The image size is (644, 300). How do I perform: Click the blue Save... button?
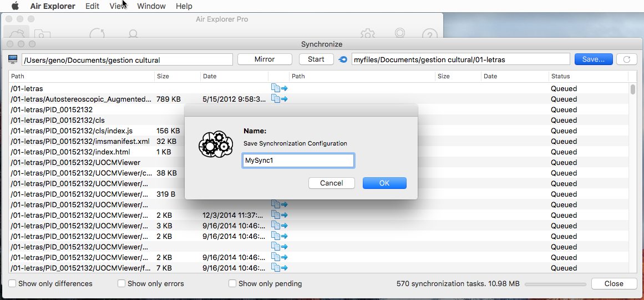pos(594,59)
